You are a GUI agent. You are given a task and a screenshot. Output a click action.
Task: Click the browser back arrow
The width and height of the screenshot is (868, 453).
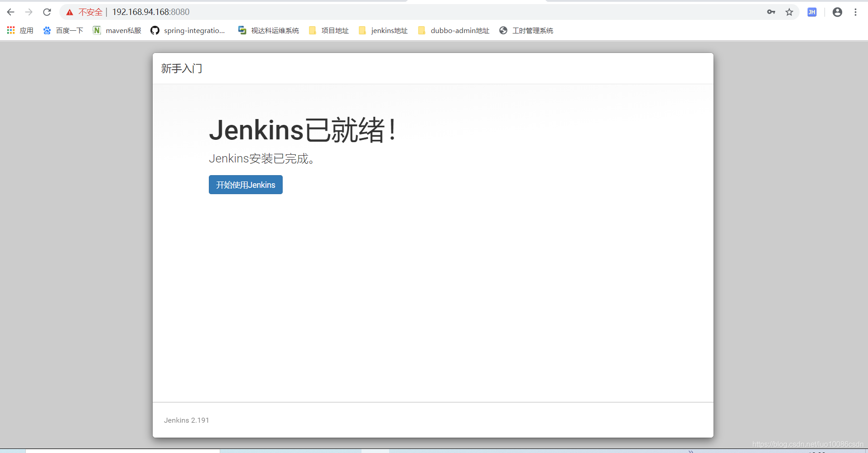[x=11, y=12]
